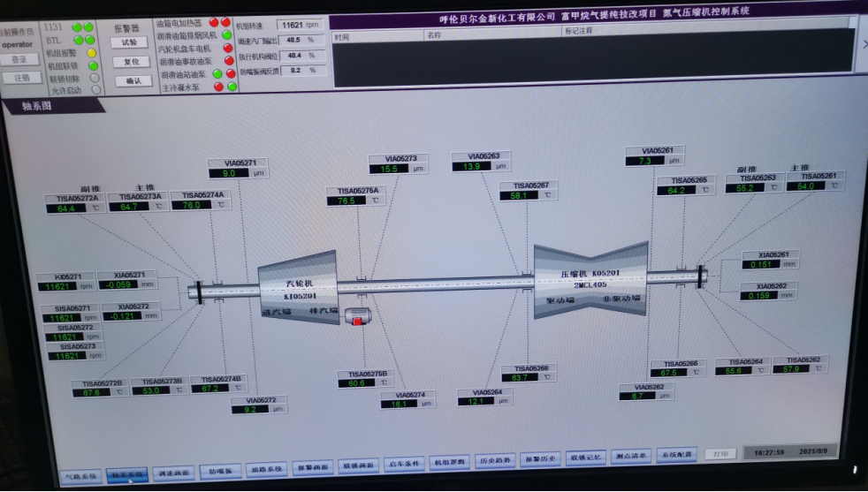Click the 调速汽门输出 48.5 % field
Screen dimensions: 868x492
[301, 40]
